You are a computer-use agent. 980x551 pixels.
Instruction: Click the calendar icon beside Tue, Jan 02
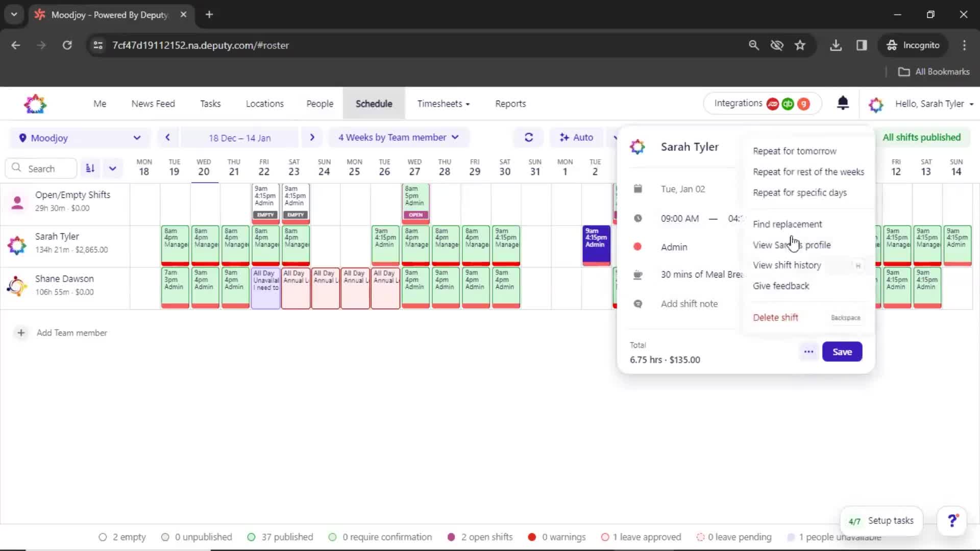(x=638, y=189)
